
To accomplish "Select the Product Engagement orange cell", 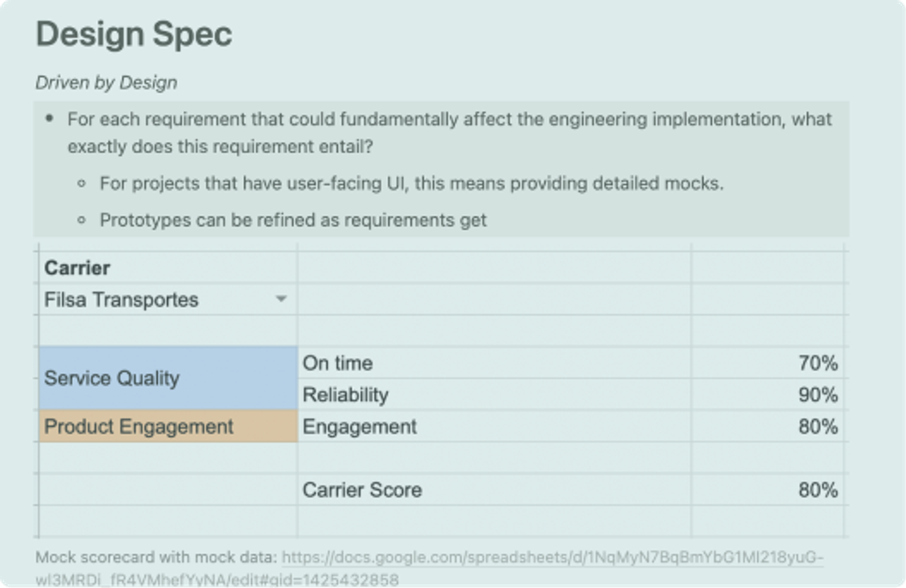I will [168, 426].
